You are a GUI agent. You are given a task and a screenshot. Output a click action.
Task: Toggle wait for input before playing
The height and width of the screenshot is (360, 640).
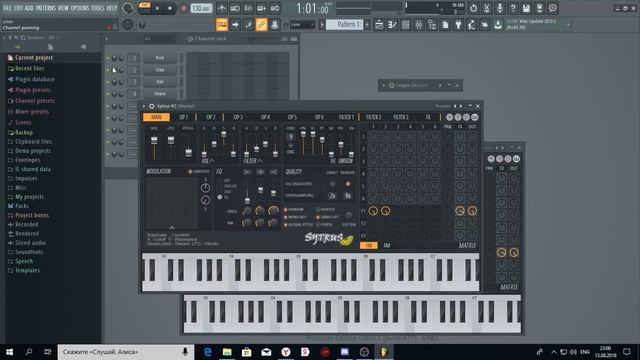235,8
